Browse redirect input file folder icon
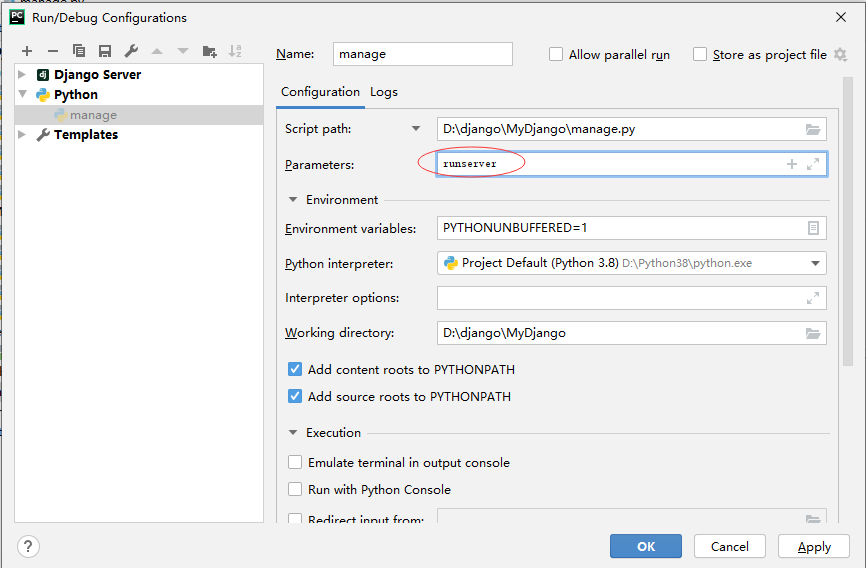Viewport: 866px width, 568px height. [x=812, y=519]
